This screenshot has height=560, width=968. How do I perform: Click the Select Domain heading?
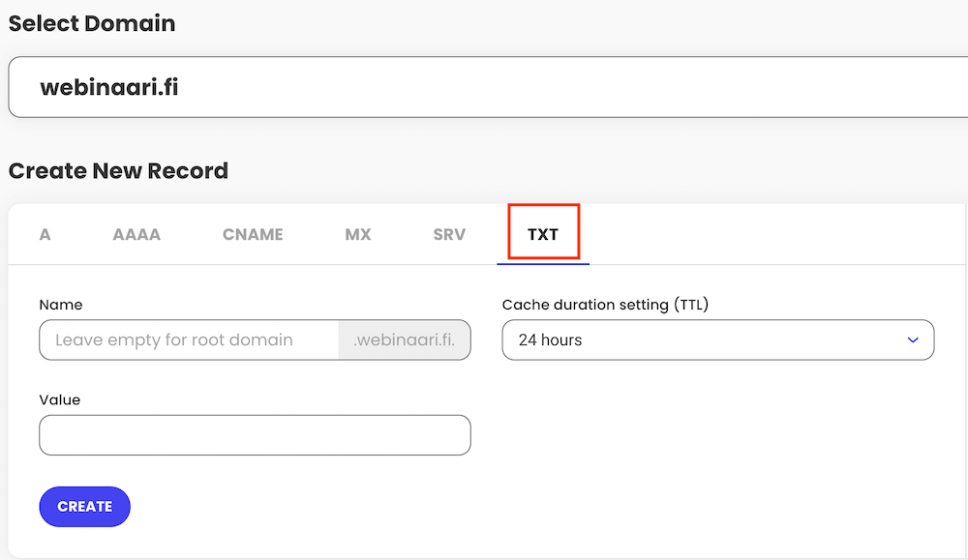pos(92,23)
